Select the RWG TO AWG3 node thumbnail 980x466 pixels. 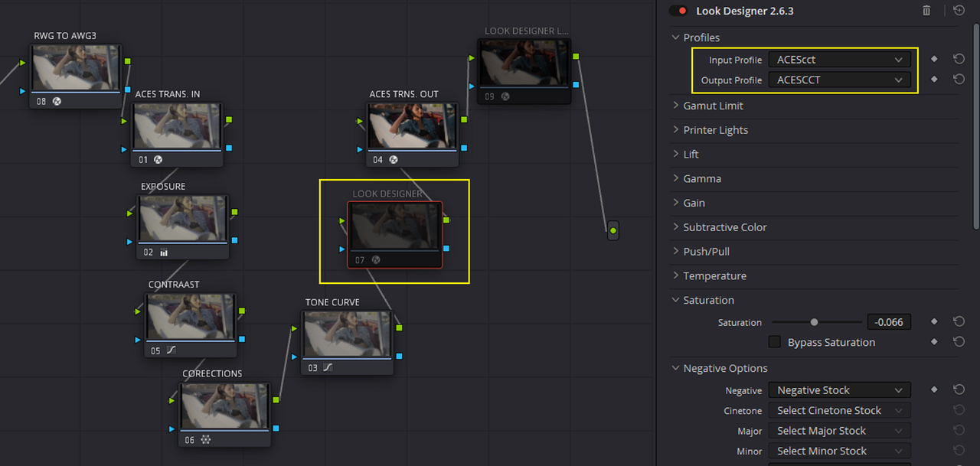tap(75, 68)
